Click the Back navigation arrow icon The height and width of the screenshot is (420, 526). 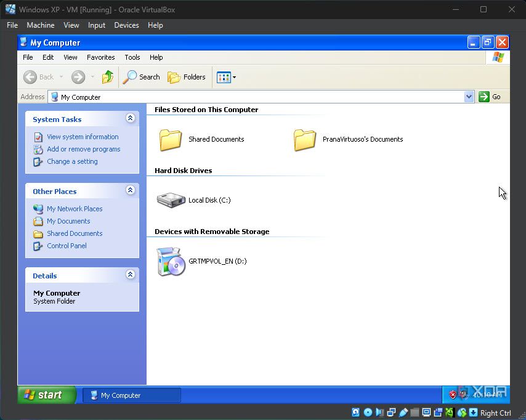pos(30,77)
